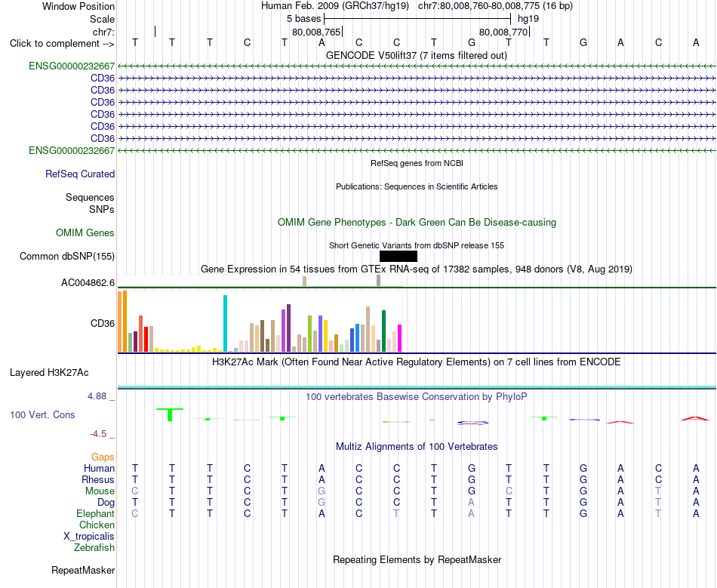Click the 4.88 PhyloP upper scale value
Image resolution: width=717 pixels, height=588 pixels.
[x=97, y=396]
